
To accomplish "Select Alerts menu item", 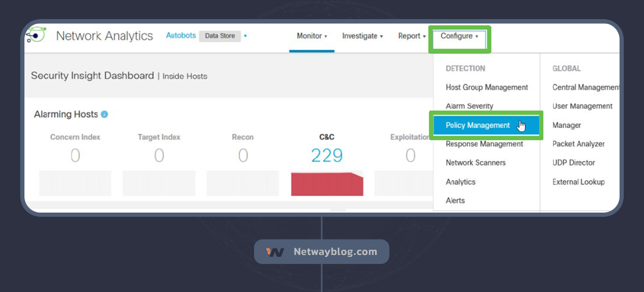I will tap(455, 201).
